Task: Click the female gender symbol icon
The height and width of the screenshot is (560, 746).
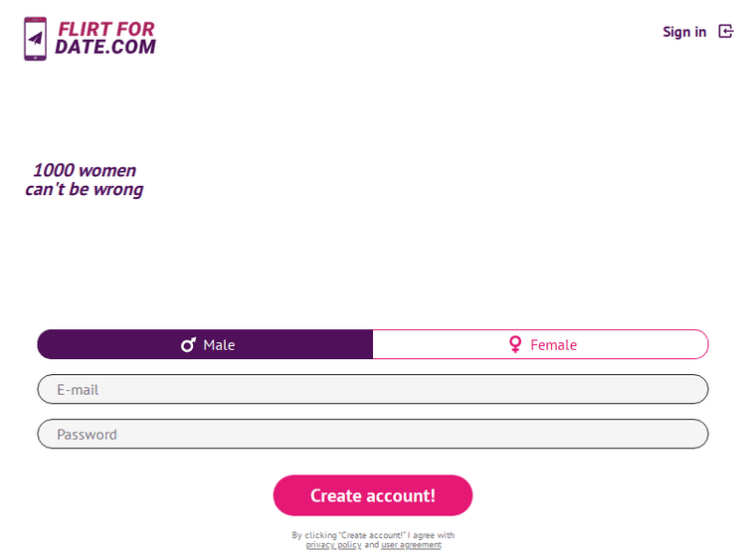Action: pos(515,344)
